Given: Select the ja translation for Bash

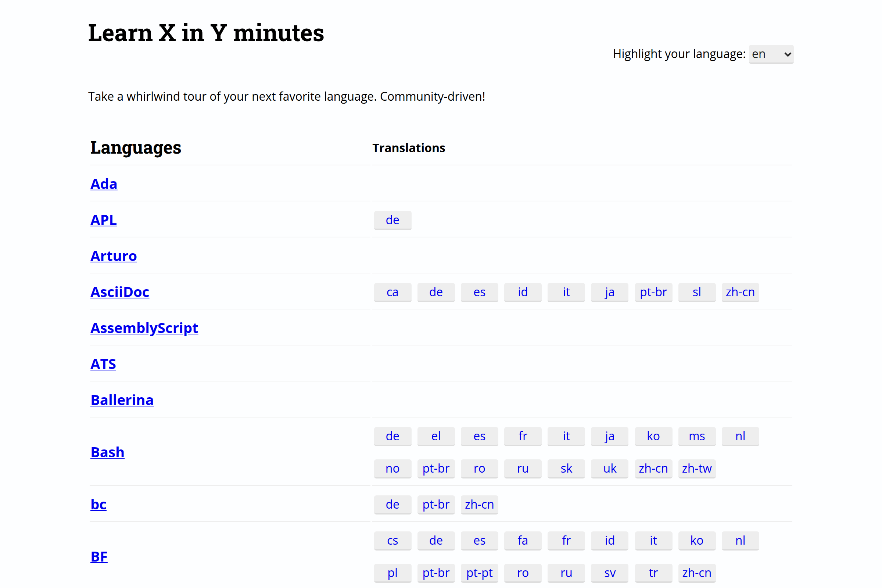Looking at the screenshot, I should pyautogui.click(x=610, y=436).
